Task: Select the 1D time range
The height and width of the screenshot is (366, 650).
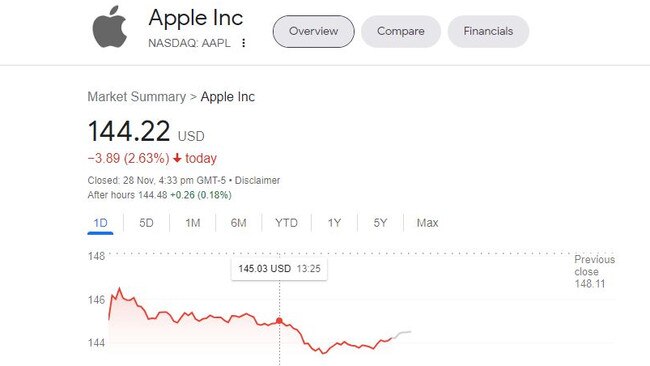Action: (100, 223)
